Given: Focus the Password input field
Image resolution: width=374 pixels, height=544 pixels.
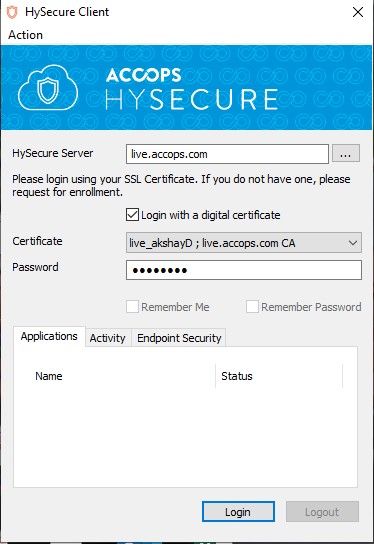Looking at the screenshot, I should [x=244, y=270].
